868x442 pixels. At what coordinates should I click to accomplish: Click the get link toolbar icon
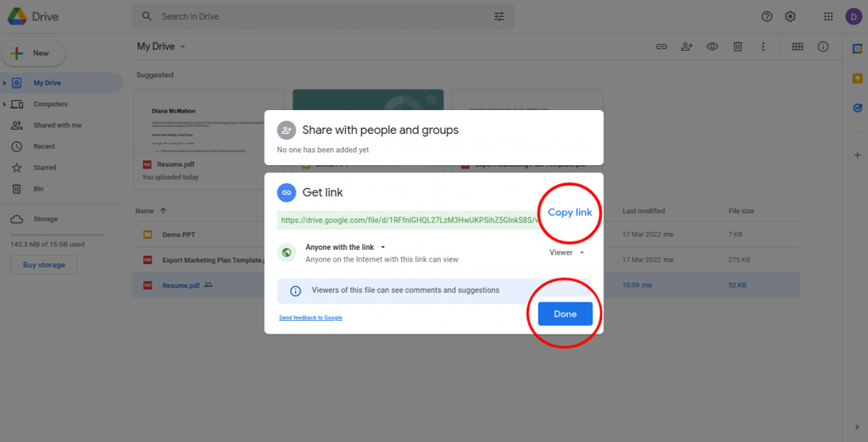pos(661,47)
